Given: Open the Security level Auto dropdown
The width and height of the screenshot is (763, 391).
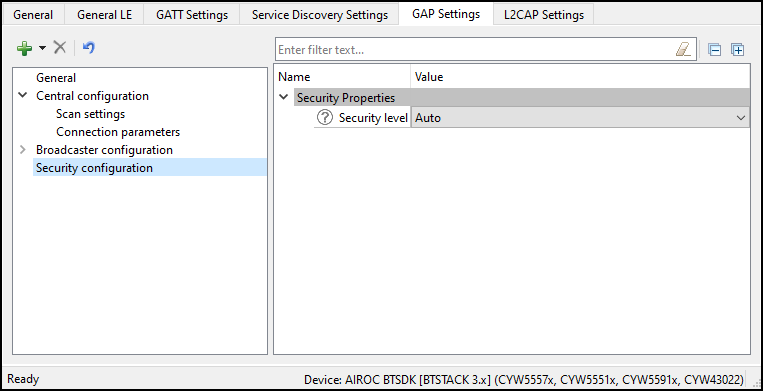Looking at the screenshot, I should click(580, 118).
